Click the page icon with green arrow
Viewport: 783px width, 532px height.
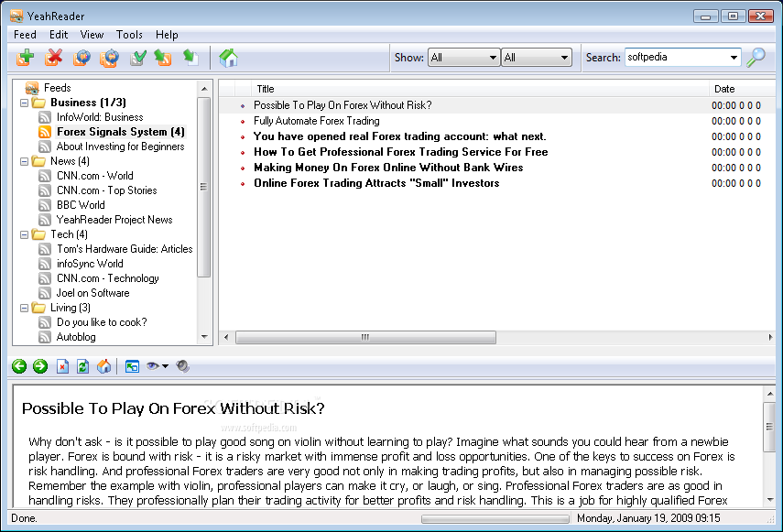(x=190, y=58)
